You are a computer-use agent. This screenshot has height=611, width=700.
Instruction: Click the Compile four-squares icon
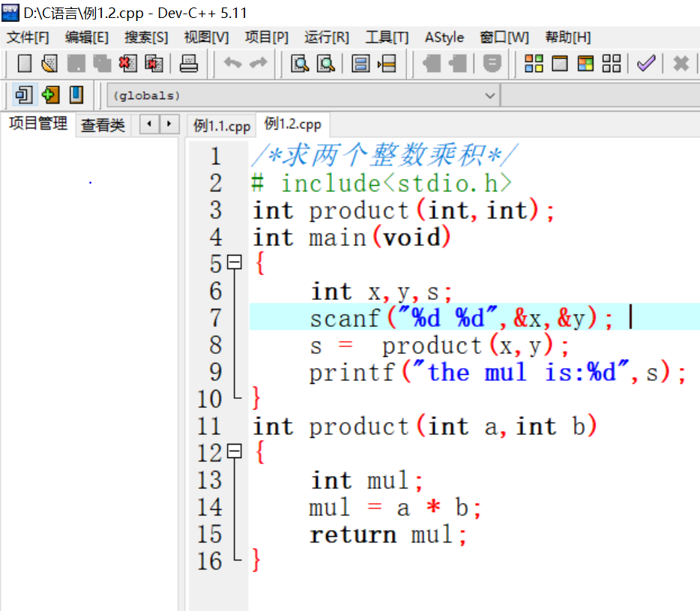pyautogui.click(x=534, y=64)
